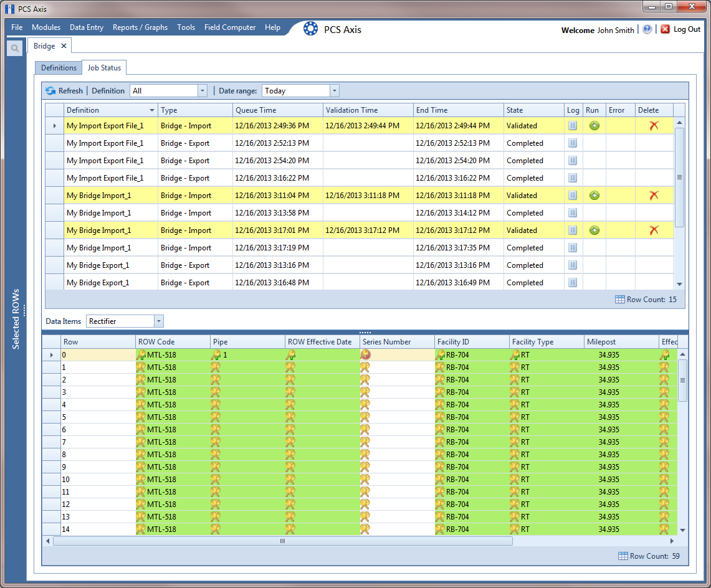Sort by the Validation Time column header
Viewport: 711px width, 588px height.
pyautogui.click(x=368, y=110)
